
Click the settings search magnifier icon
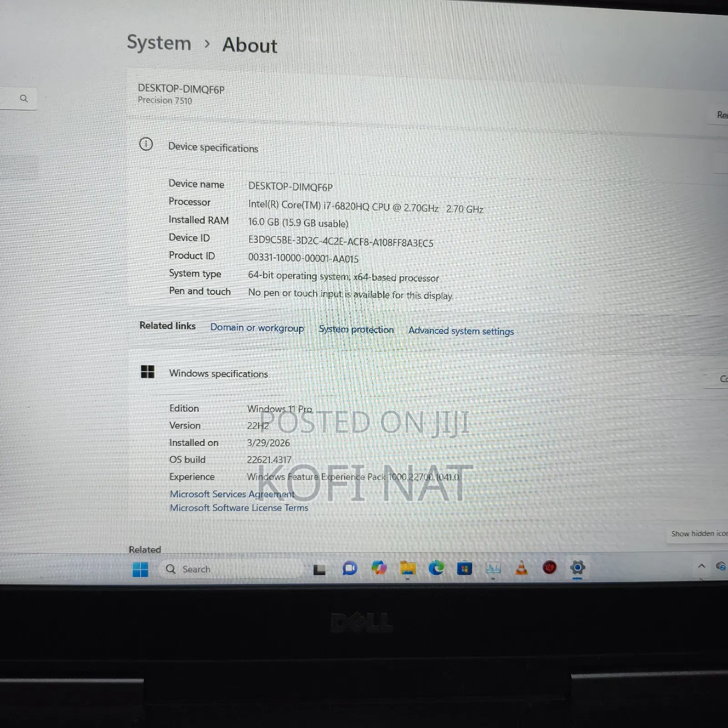(24, 98)
